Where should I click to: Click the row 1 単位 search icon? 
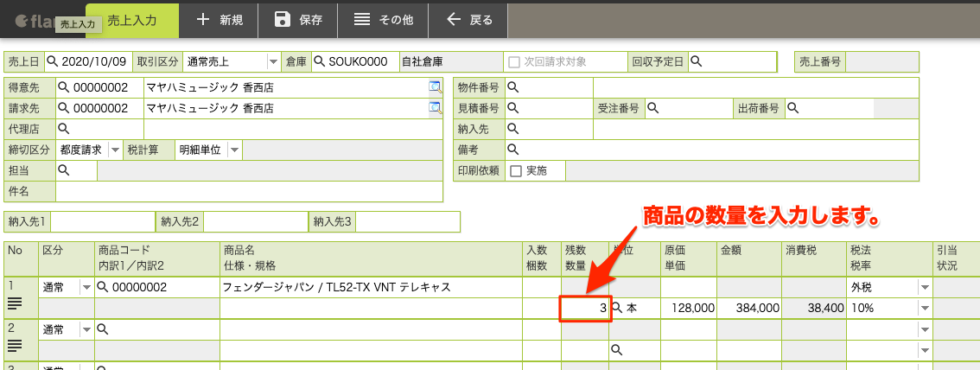(x=617, y=308)
